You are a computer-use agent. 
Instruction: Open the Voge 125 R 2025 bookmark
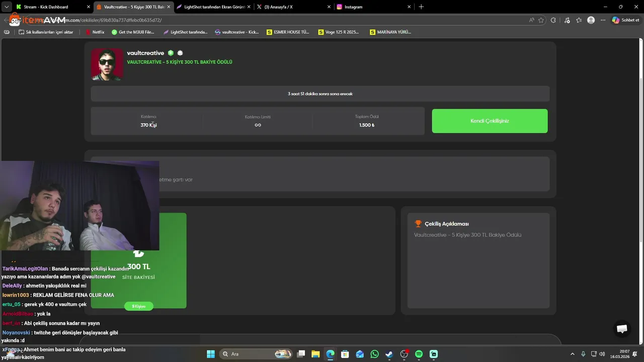click(339, 32)
